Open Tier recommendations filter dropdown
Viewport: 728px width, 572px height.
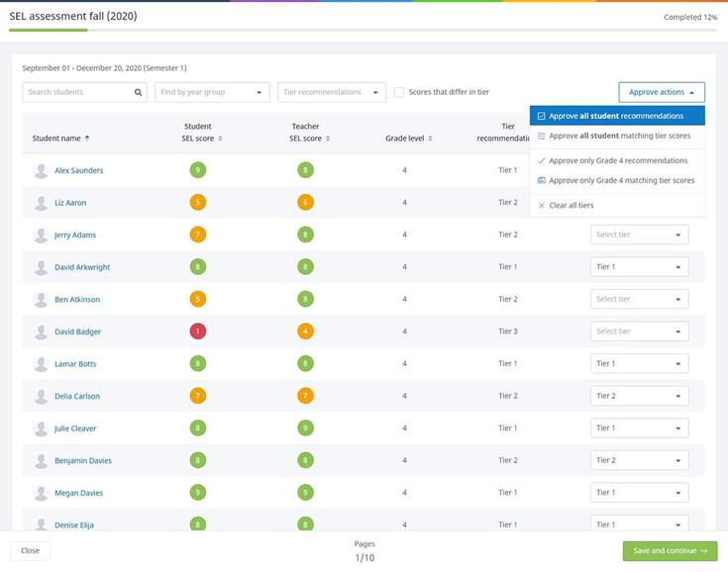(x=332, y=92)
